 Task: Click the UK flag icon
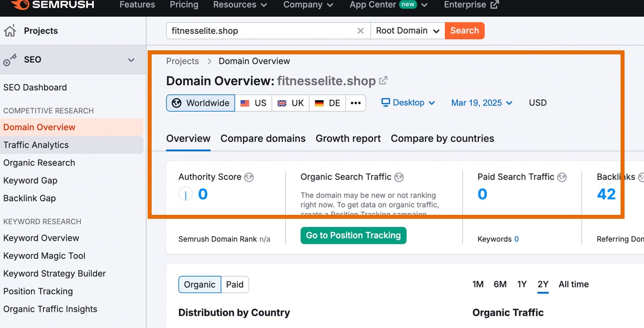[x=282, y=103]
